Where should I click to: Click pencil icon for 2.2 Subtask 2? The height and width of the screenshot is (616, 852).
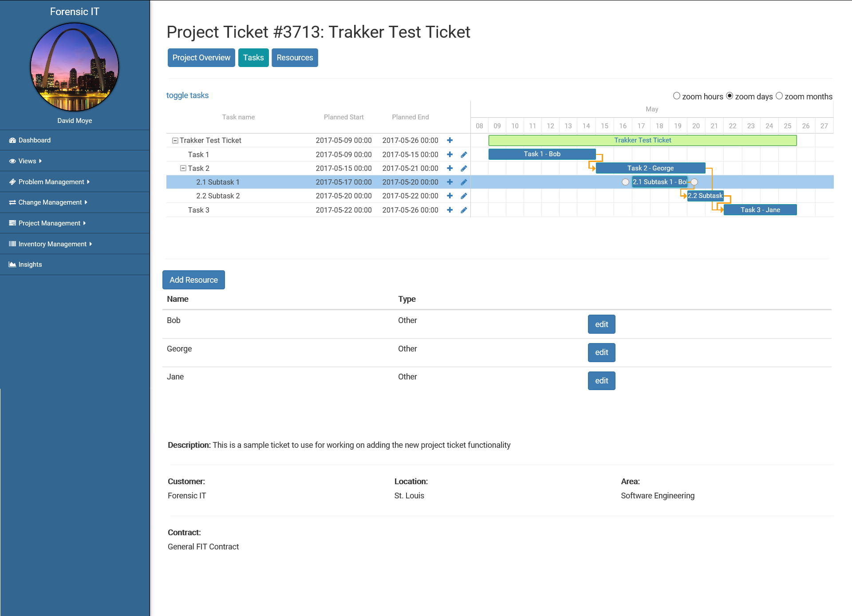pos(464,196)
